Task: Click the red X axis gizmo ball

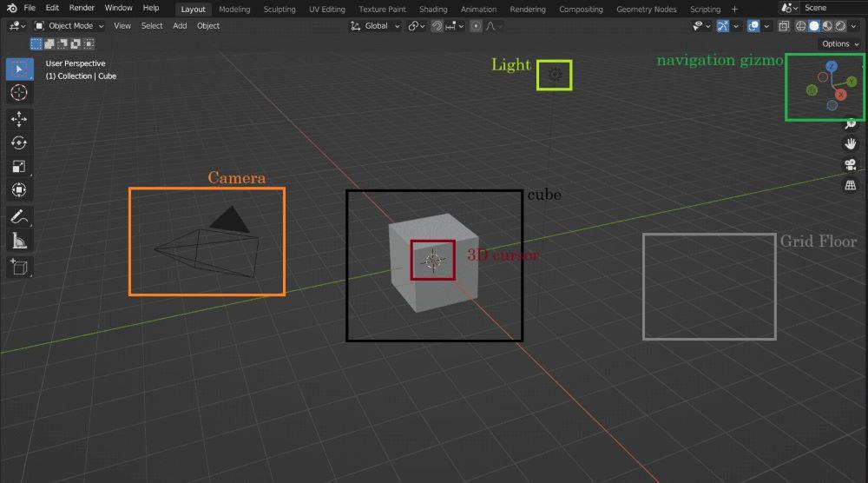Action: coord(840,95)
